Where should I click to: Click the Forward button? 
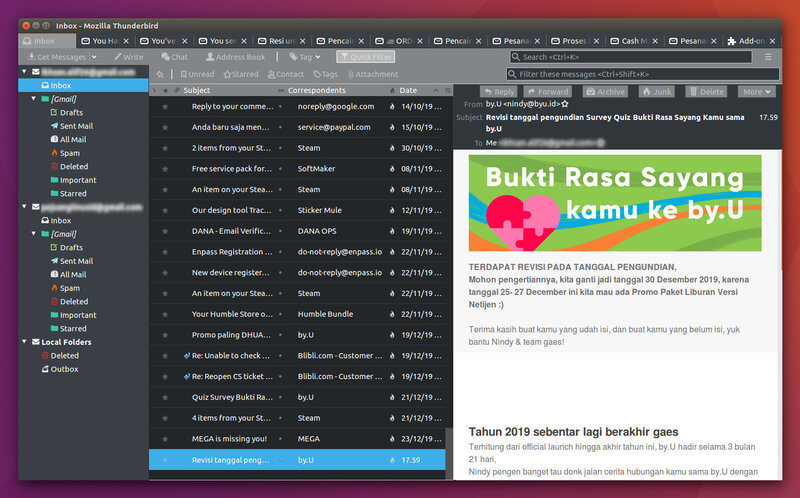[547, 92]
